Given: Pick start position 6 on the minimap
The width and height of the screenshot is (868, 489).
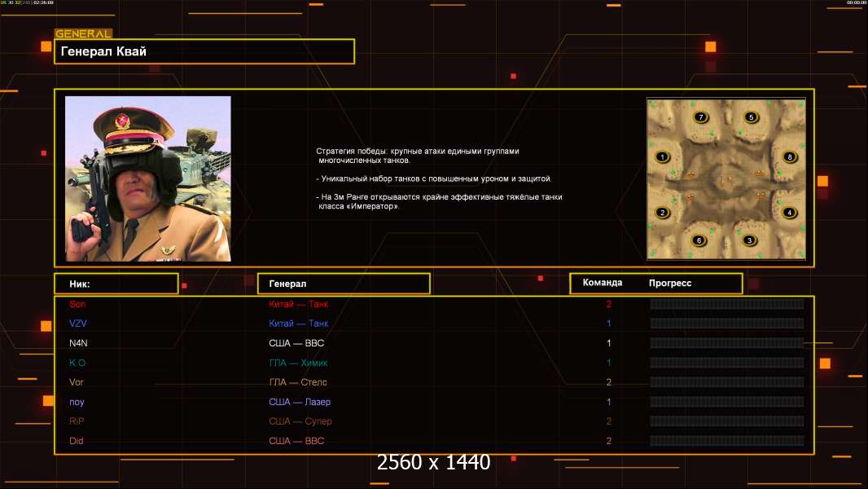Looking at the screenshot, I should [x=699, y=240].
